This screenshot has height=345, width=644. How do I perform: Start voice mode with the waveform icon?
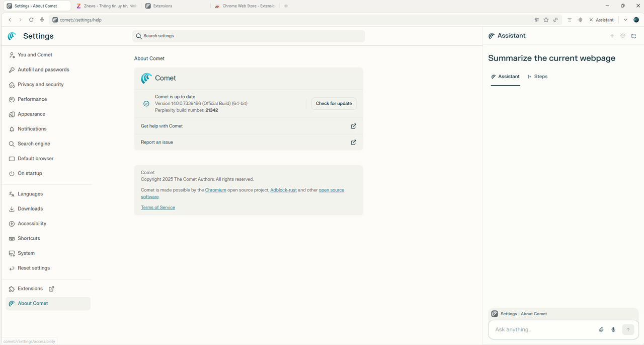(x=580, y=20)
